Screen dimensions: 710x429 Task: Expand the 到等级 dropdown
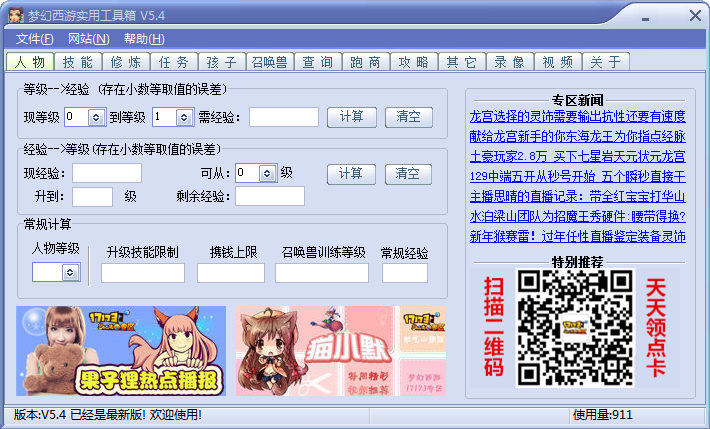coord(183,118)
